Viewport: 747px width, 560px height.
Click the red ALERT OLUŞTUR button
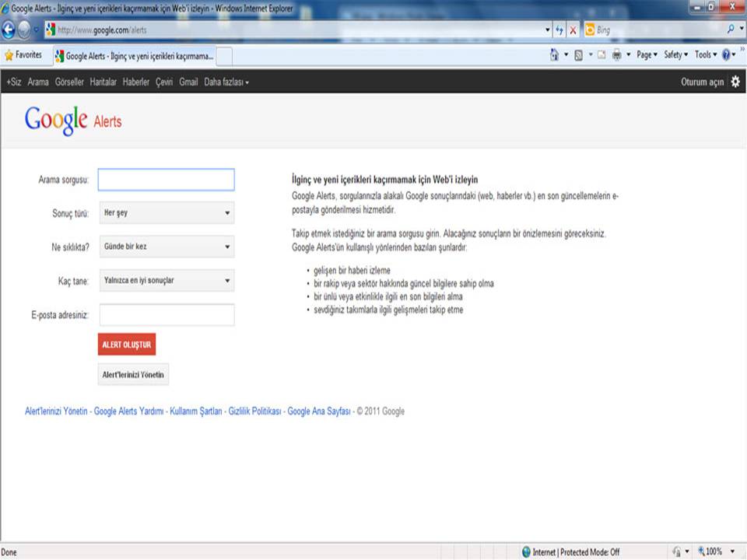(x=127, y=345)
